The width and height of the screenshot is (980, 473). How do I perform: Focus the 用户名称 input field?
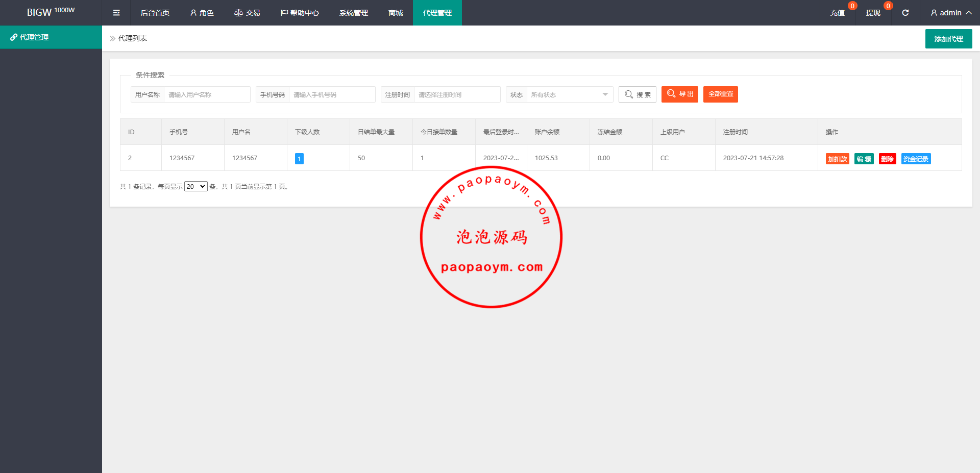coord(207,94)
